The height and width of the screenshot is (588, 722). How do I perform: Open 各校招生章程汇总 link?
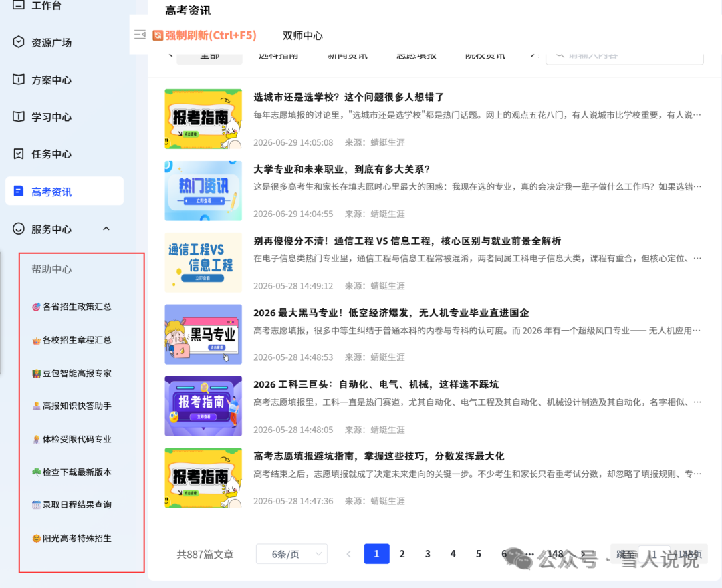(77, 341)
